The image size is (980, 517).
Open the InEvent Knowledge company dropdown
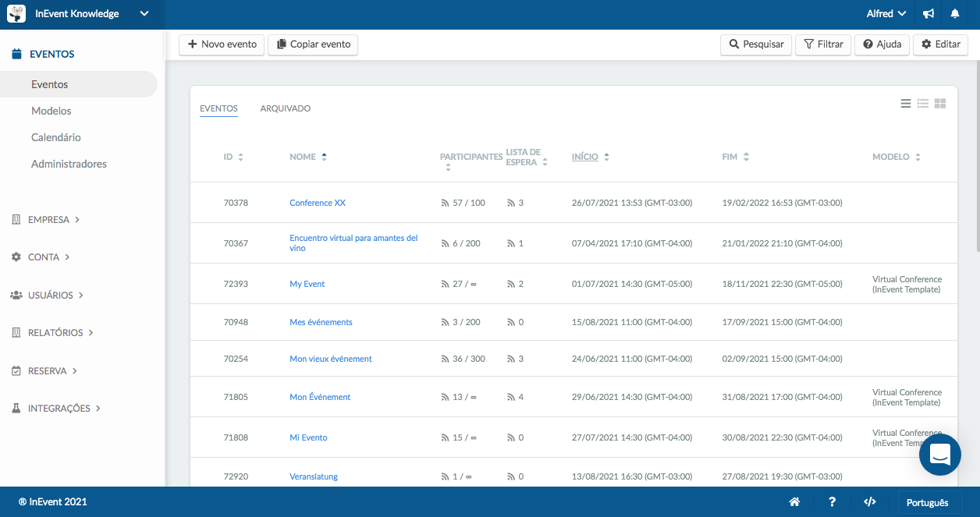point(83,14)
